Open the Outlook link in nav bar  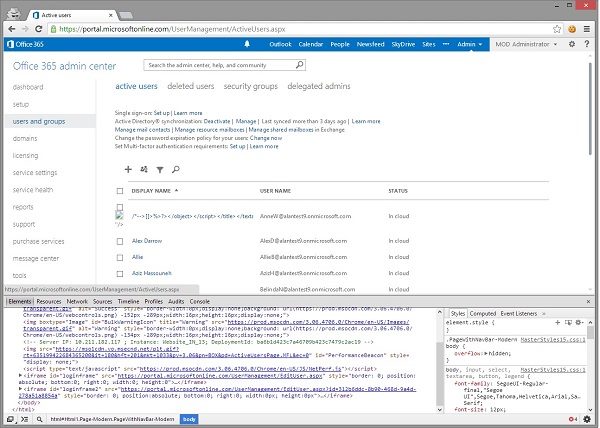280,44
